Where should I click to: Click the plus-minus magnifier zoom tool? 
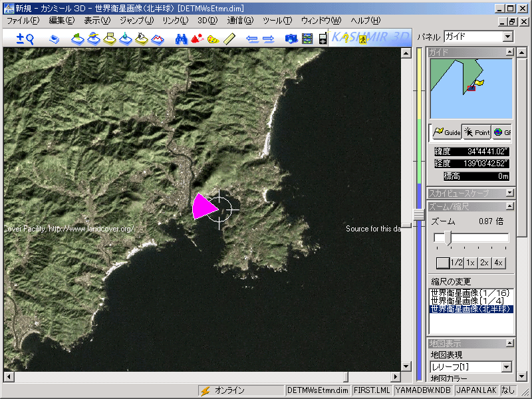coord(25,39)
